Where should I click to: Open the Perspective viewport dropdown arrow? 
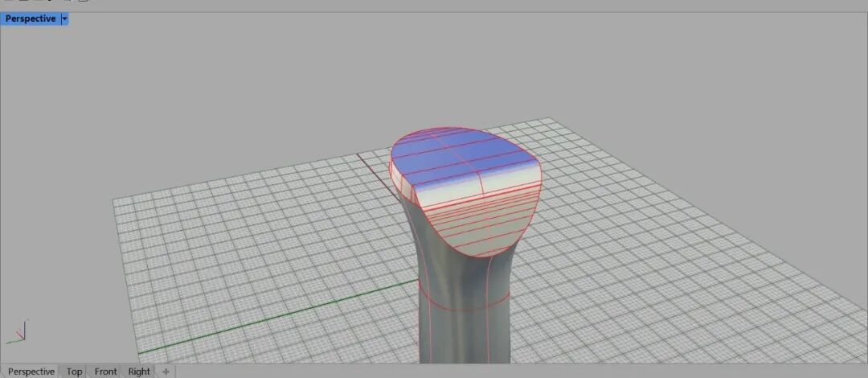[65, 18]
